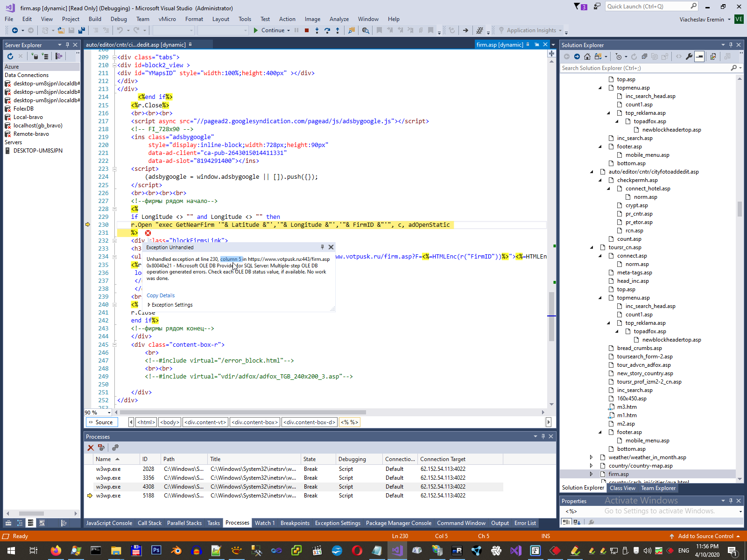The image size is (747, 560).
Task: Click the Step Into arrow icon
Action: (x=317, y=30)
